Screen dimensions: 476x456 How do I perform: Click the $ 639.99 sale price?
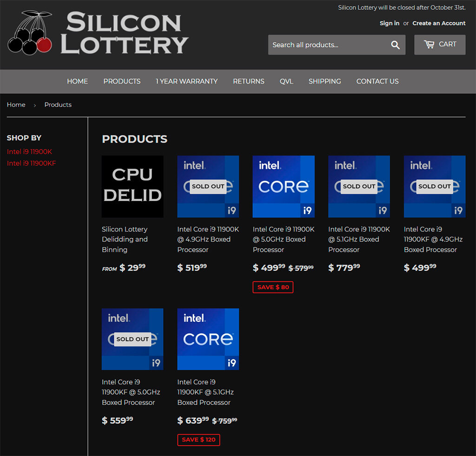(193, 420)
